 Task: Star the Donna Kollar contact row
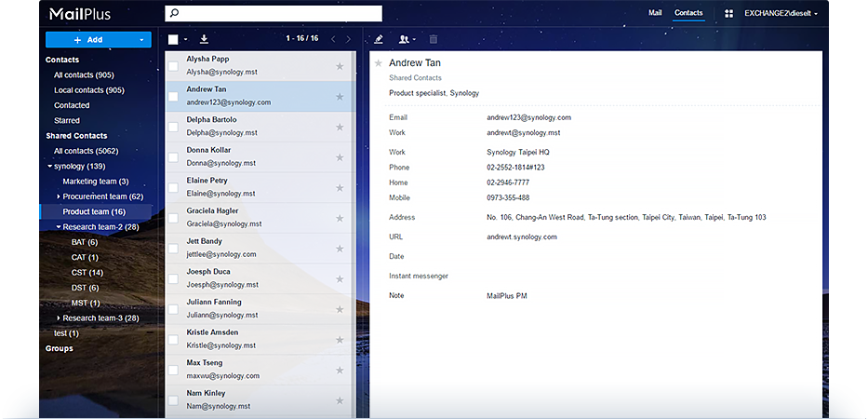coord(340,157)
